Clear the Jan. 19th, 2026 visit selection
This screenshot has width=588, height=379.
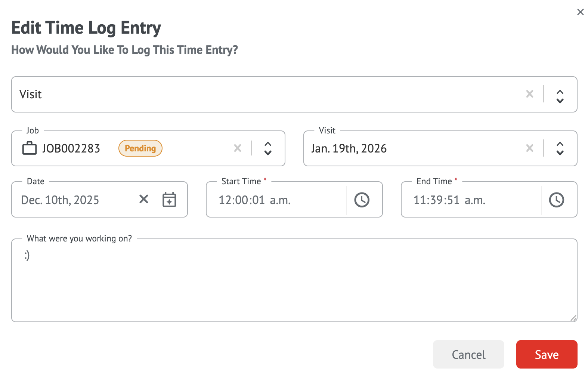(x=529, y=148)
